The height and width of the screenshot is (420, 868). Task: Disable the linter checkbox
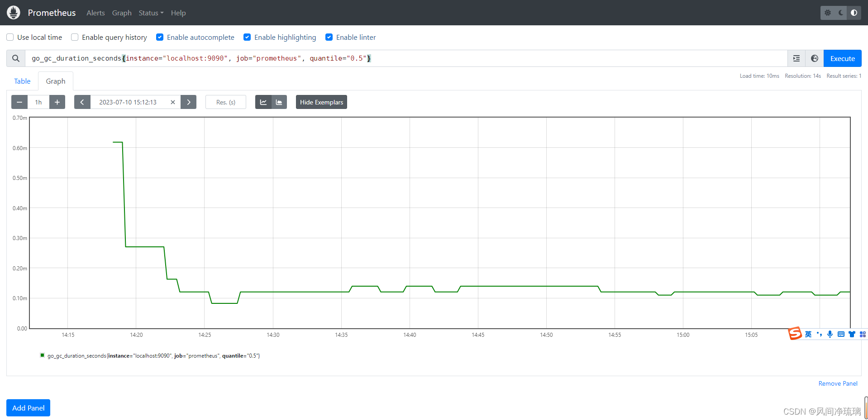[x=329, y=37]
